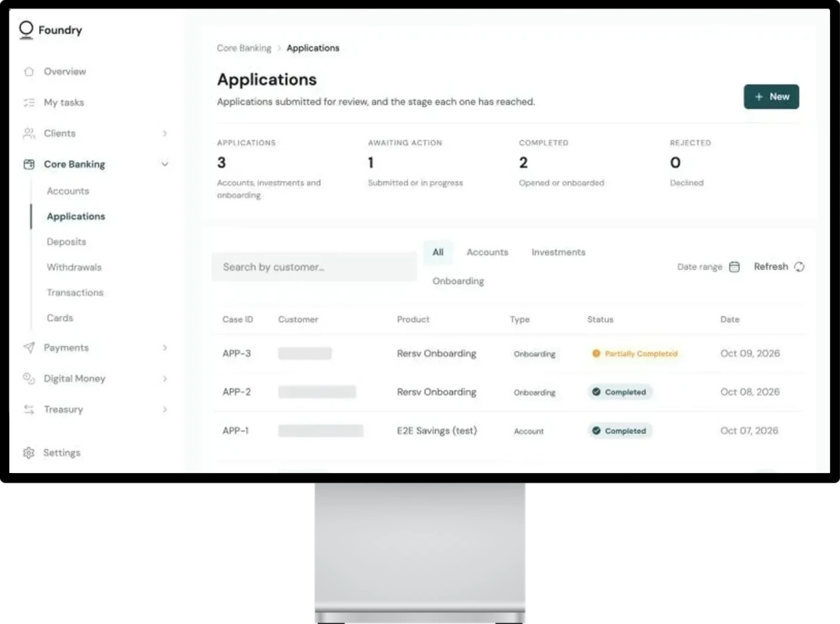Screen dimensions: 840x624
Task: Open case APP-3
Action: pos(237,353)
